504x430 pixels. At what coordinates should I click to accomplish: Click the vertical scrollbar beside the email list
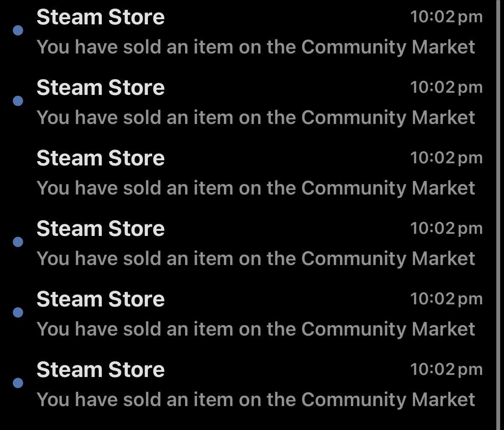(498, 214)
